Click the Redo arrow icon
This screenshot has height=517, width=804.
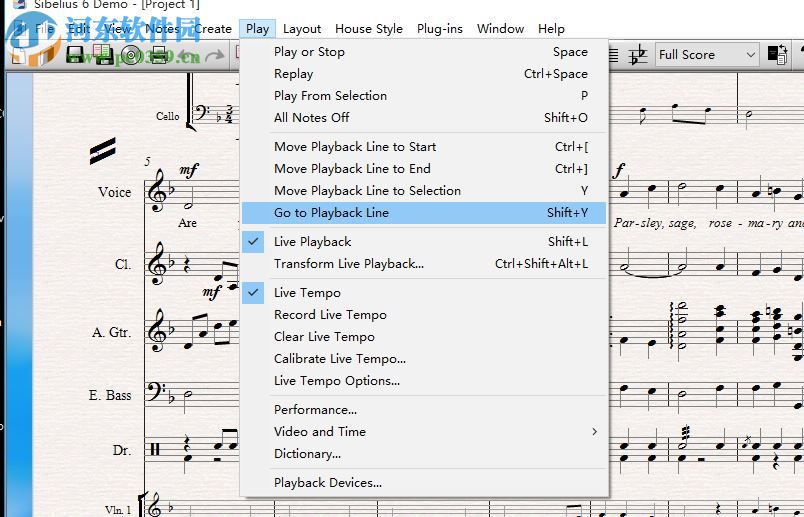tap(215, 55)
